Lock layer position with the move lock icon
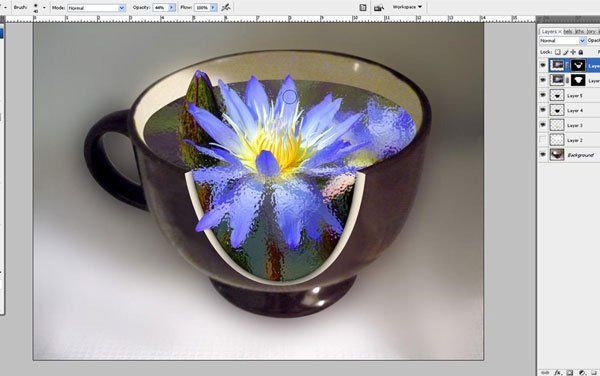 pos(573,52)
